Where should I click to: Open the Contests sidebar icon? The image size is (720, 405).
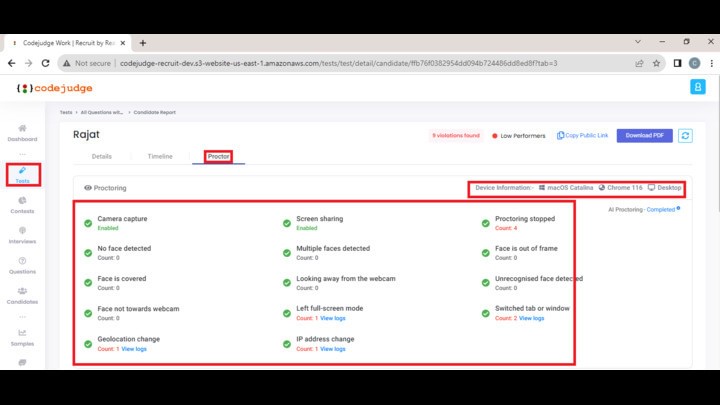22,203
